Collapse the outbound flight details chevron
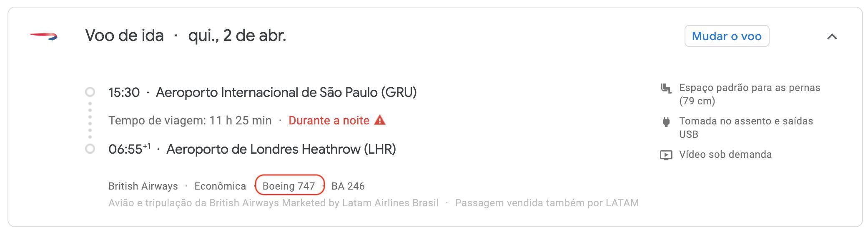 (x=832, y=37)
